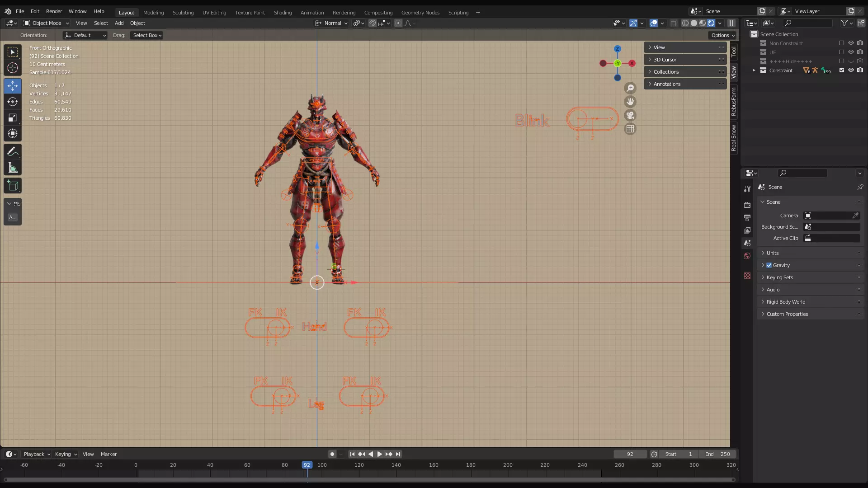Switch to the Shading workspace tab
This screenshot has width=868, height=488.
pos(283,13)
